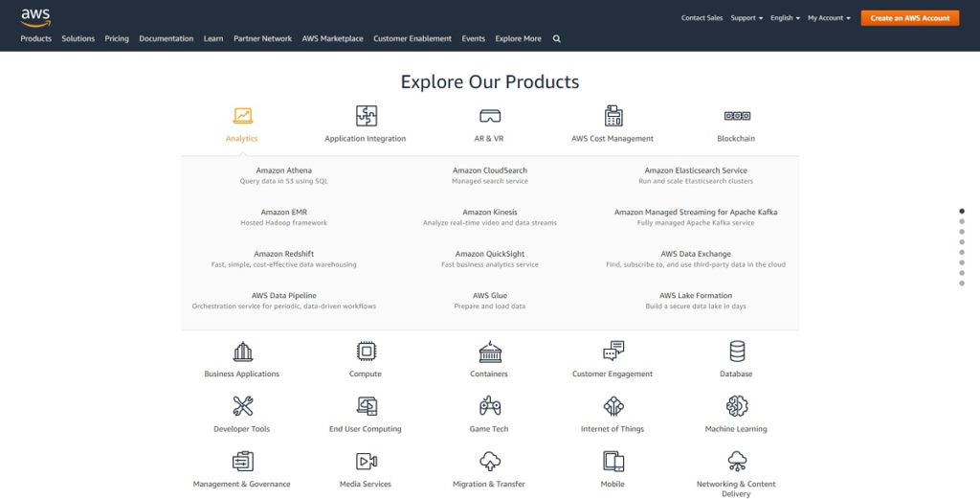Go to AWS logo home
980x499 pixels.
(35, 16)
